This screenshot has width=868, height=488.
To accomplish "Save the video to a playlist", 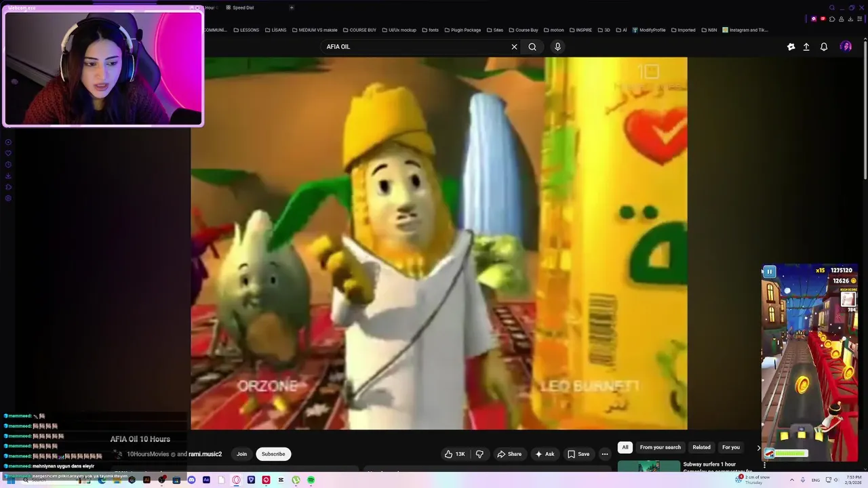I will [578, 454].
